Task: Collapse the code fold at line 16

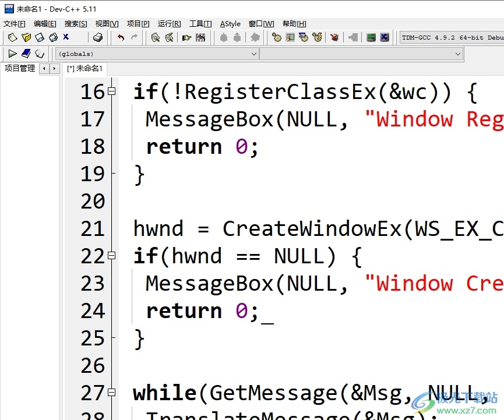Action: 111,91
